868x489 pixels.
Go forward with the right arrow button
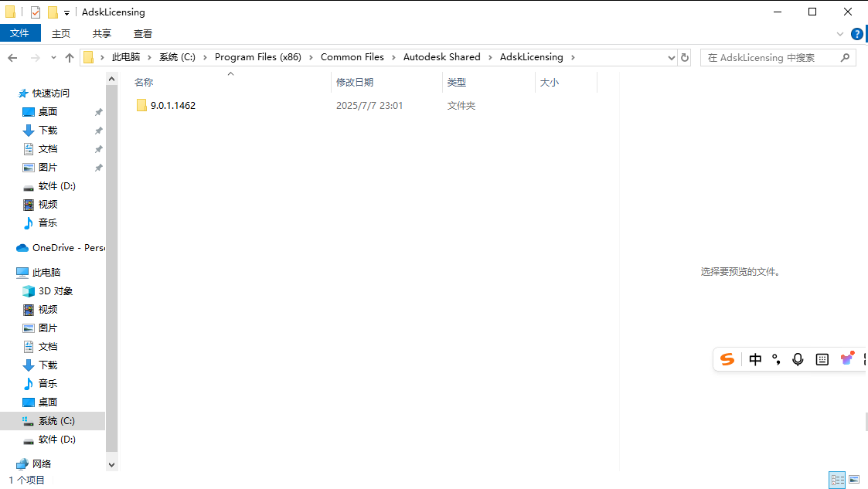pos(35,57)
